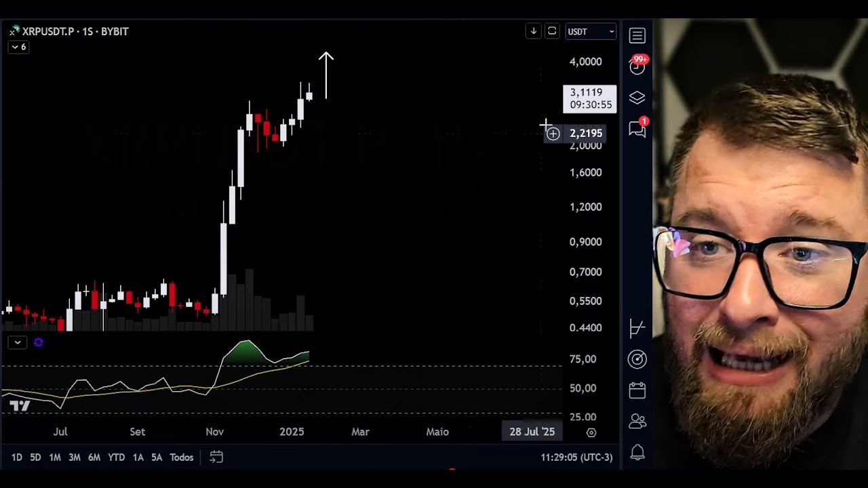Toggle fullscreen chart frame icon
868x488 pixels.
(x=552, y=31)
